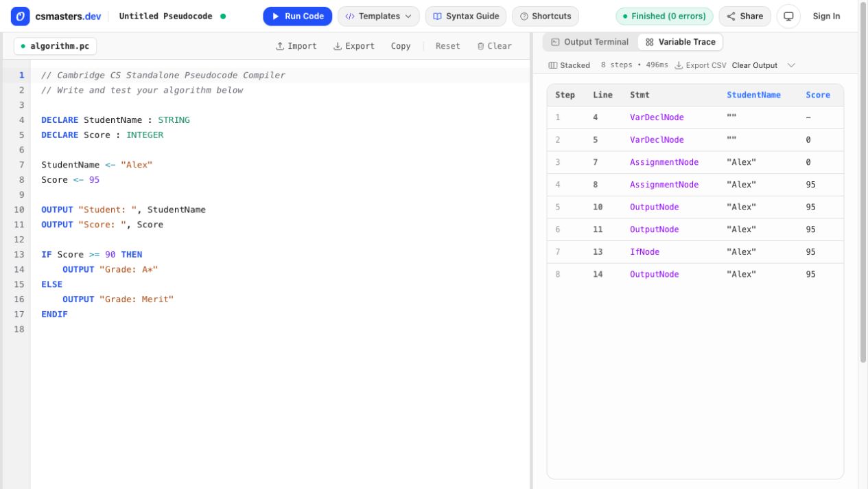Click the csmasters.dev logo icon

[21, 16]
